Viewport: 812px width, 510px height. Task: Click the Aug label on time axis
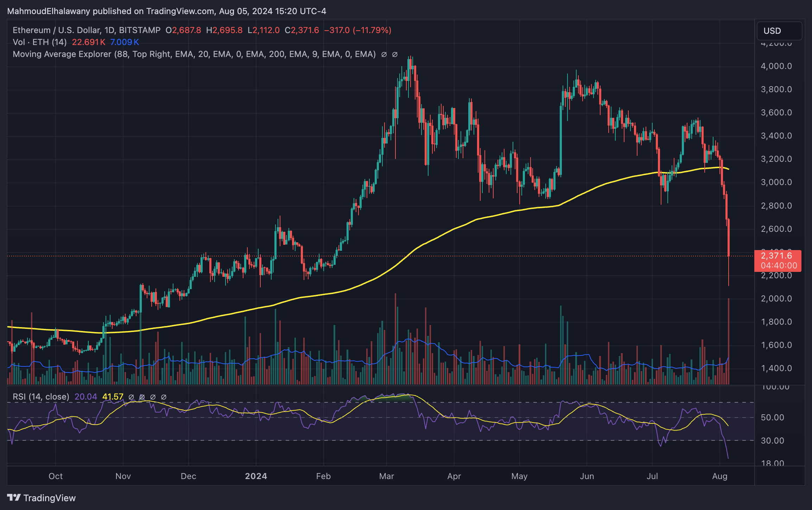point(719,476)
